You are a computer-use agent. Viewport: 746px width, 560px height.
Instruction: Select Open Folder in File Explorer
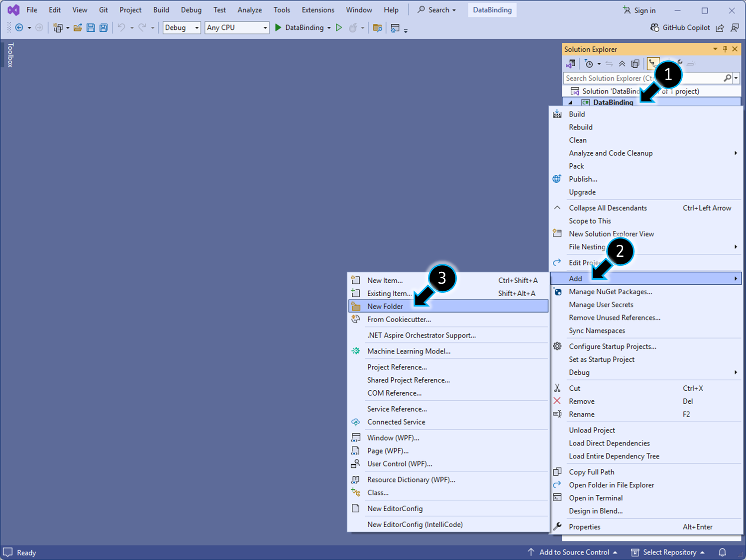coord(646,485)
